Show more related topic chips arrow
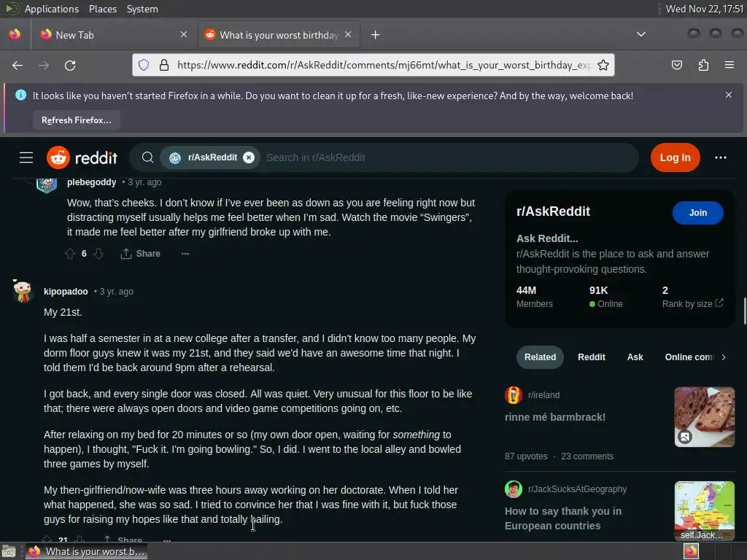The image size is (747, 560). (x=723, y=357)
